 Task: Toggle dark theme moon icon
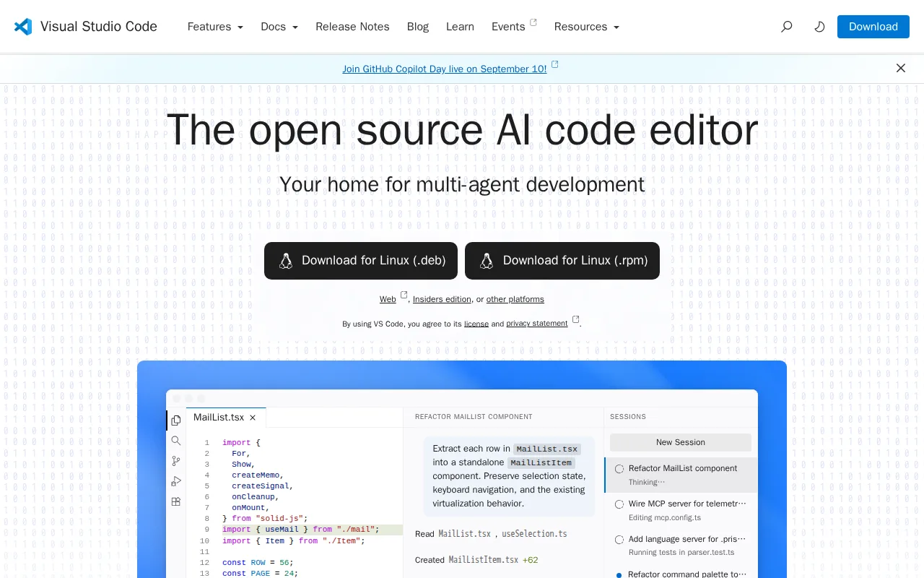(819, 27)
